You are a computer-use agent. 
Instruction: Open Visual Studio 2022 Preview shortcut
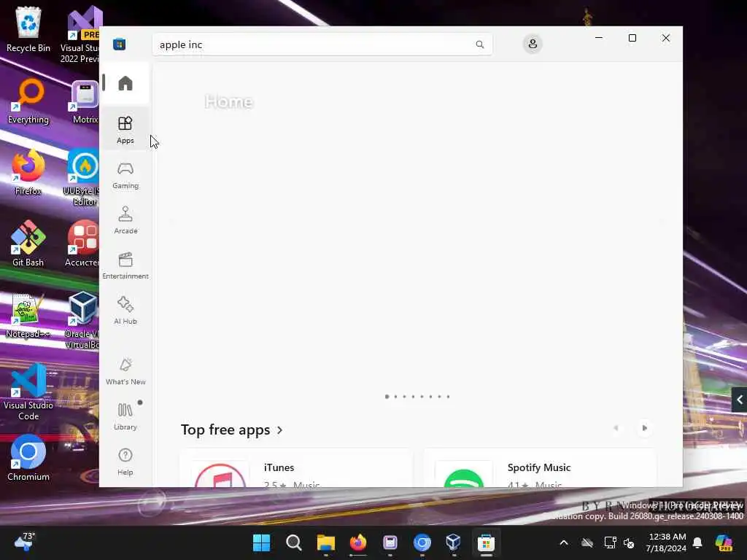[x=80, y=35]
